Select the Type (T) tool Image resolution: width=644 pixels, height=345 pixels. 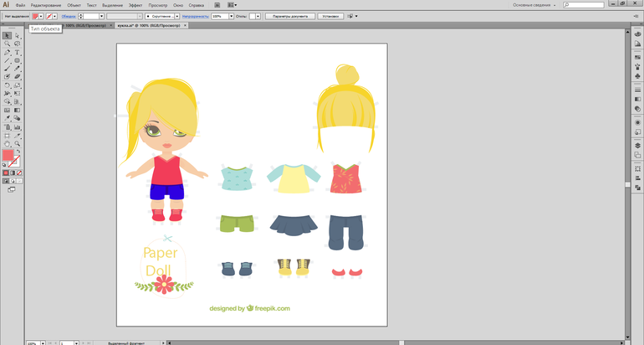(17, 53)
